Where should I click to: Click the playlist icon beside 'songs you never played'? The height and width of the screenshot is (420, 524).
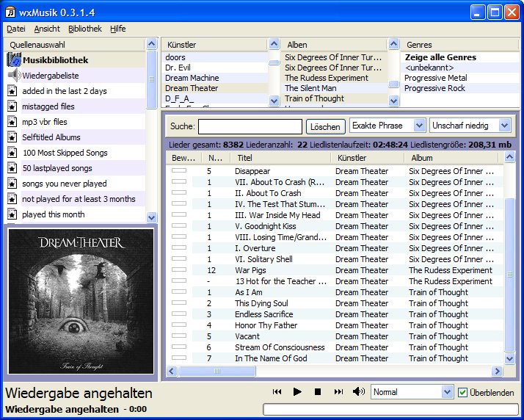[x=12, y=184]
